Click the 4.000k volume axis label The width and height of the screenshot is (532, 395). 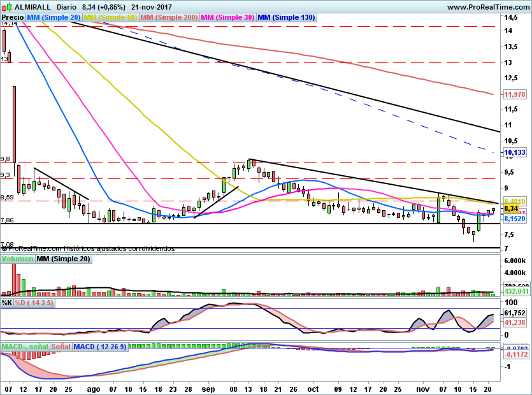click(x=515, y=273)
